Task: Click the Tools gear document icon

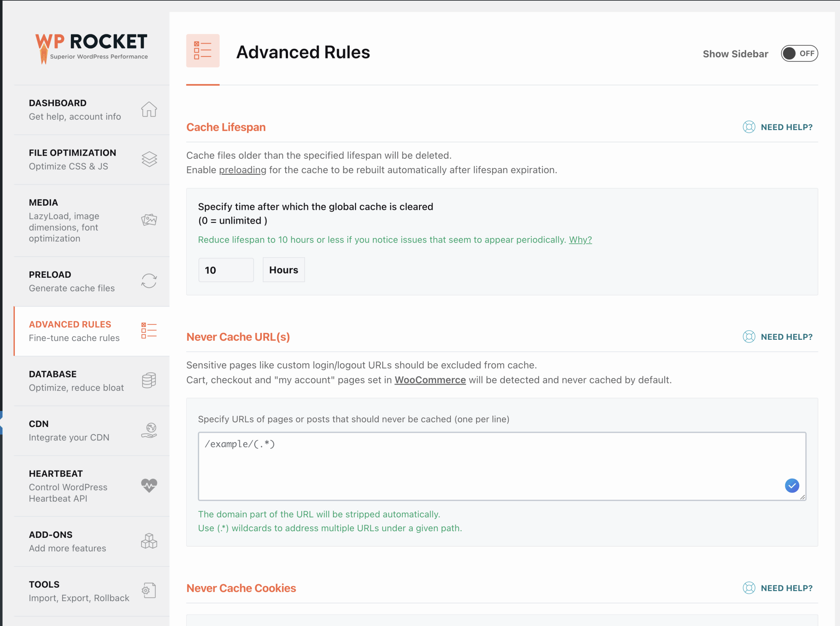Action: (149, 590)
